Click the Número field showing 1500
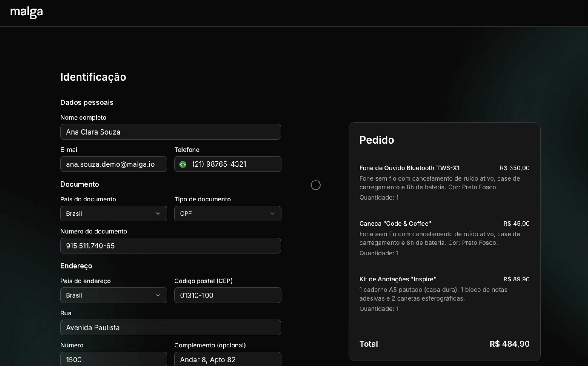 pos(113,360)
